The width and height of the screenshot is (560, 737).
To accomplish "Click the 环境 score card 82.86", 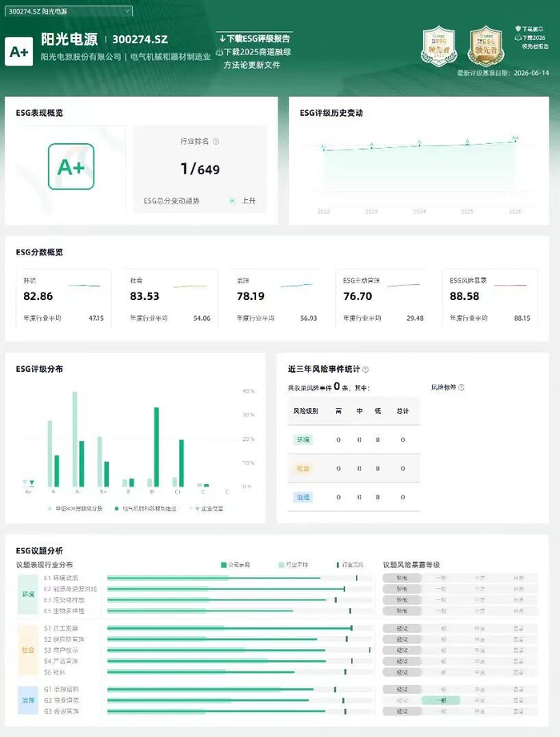I will tap(64, 299).
